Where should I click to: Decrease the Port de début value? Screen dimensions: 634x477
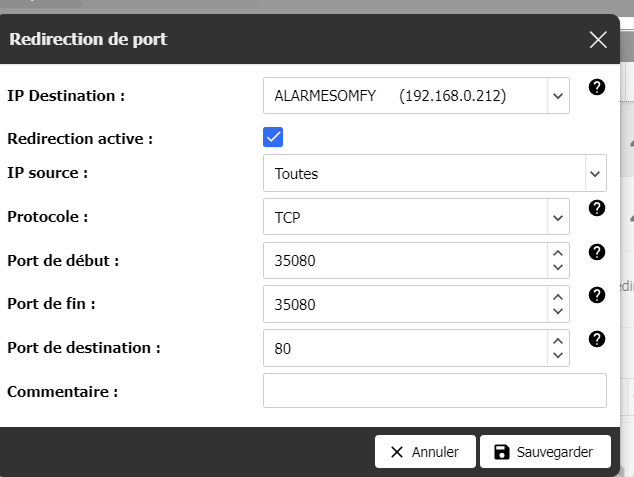tap(558, 269)
